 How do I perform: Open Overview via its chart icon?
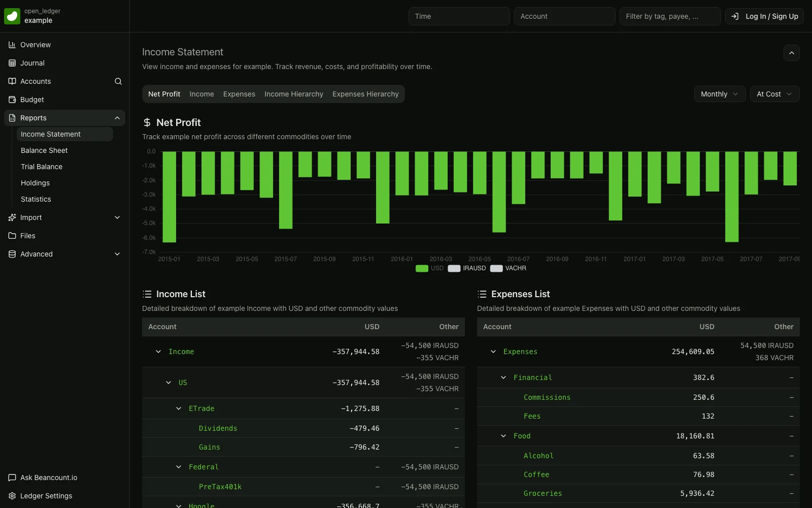click(x=12, y=45)
